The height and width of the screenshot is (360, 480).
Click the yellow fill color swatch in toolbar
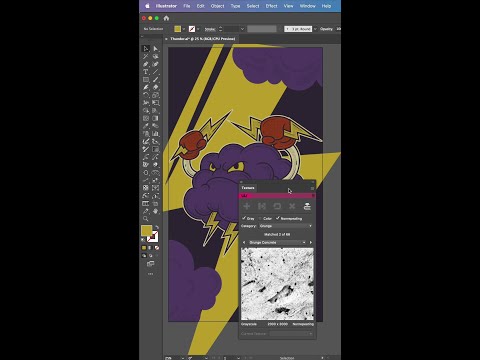pyautogui.click(x=147, y=231)
